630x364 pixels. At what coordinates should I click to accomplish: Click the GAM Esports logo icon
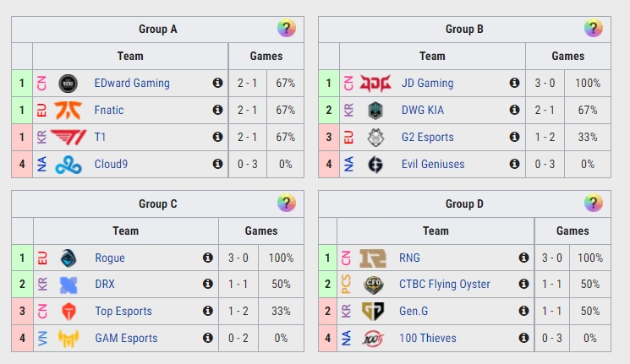(68, 338)
